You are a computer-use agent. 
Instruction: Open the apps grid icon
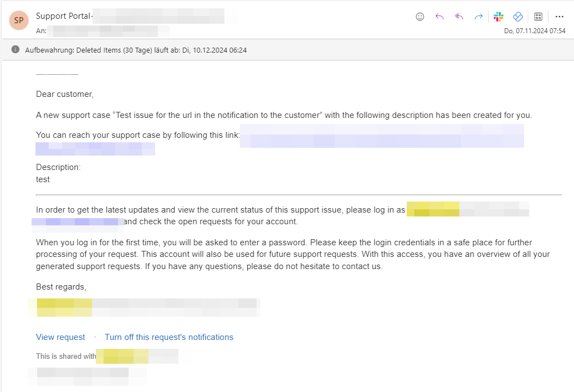coord(538,17)
